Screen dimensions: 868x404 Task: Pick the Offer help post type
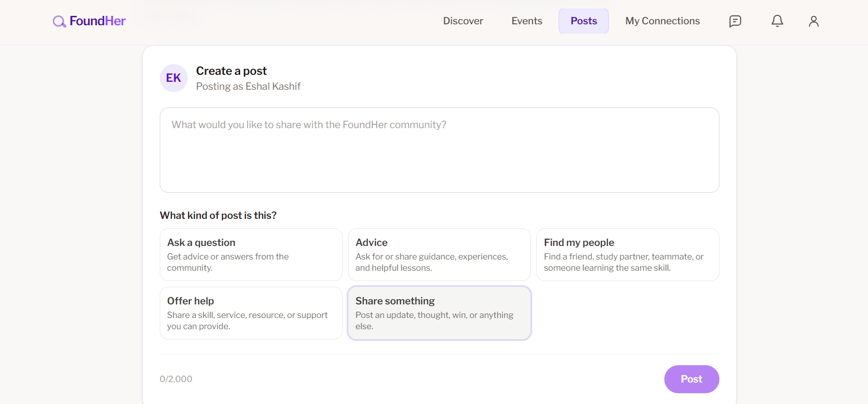(251, 313)
